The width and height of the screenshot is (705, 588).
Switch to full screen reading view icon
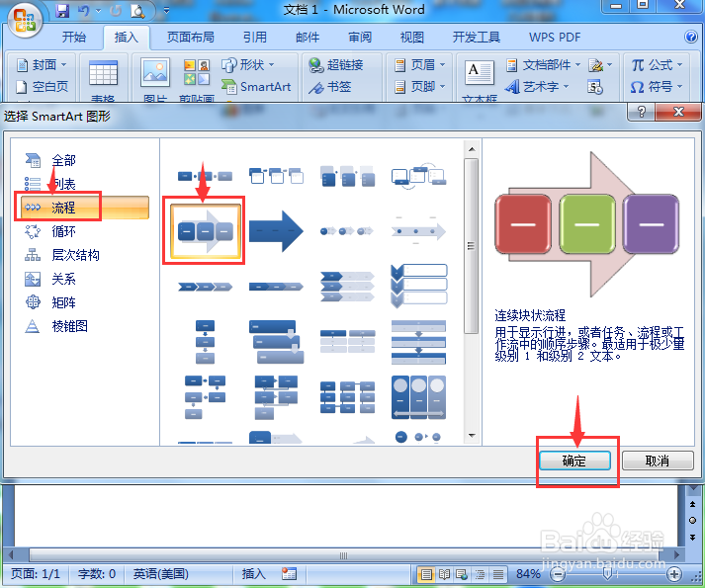(444, 574)
